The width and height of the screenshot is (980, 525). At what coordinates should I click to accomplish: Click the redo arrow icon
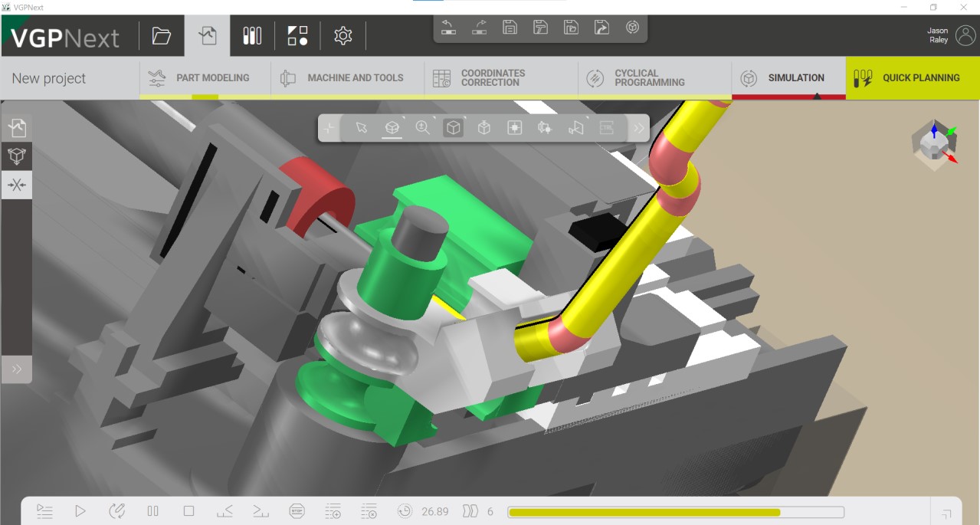pyautogui.click(x=480, y=28)
